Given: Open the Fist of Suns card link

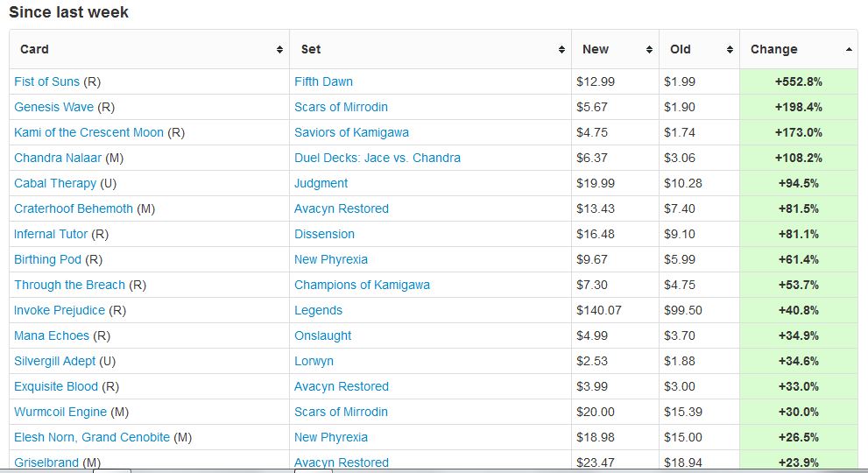Looking at the screenshot, I should 47,81.
